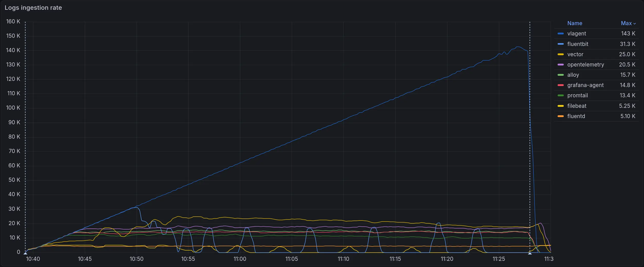Screen dimensions: 644x267
Task: Click the left annotation marker triangle
Action: click(25, 253)
